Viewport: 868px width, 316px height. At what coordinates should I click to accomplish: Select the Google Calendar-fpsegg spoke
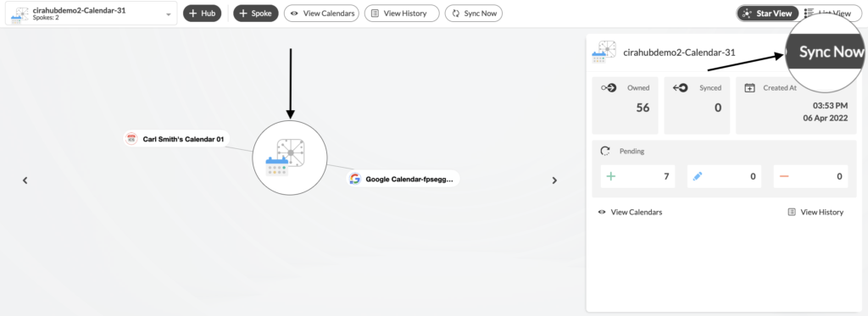point(403,179)
